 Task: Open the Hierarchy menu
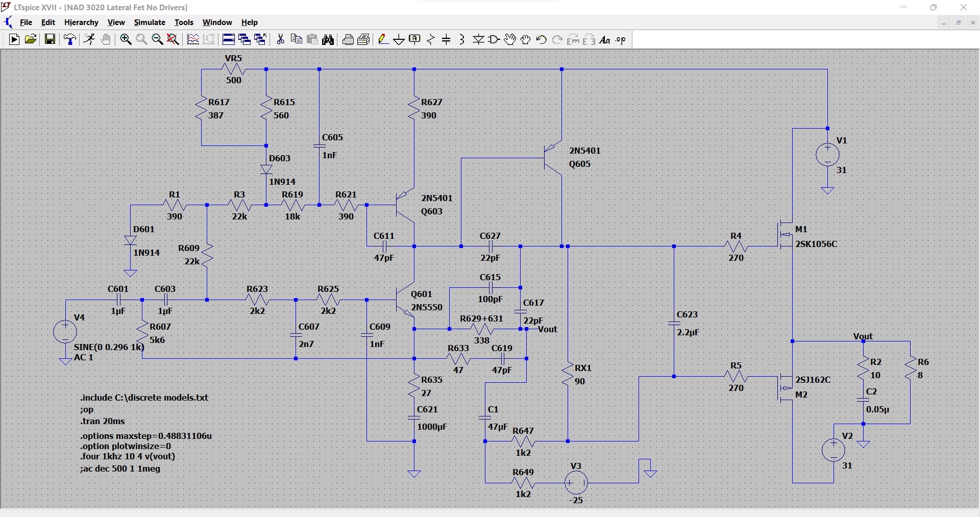[81, 22]
